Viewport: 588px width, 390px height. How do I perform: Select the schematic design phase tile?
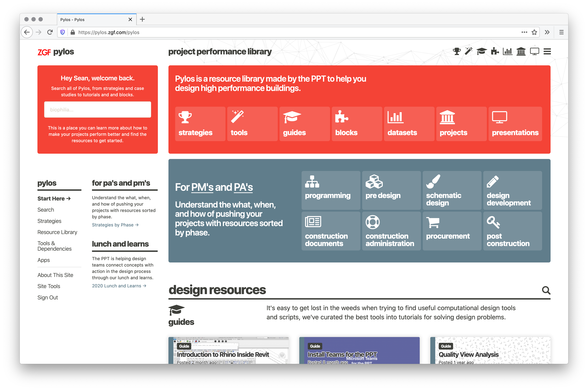(452, 190)
